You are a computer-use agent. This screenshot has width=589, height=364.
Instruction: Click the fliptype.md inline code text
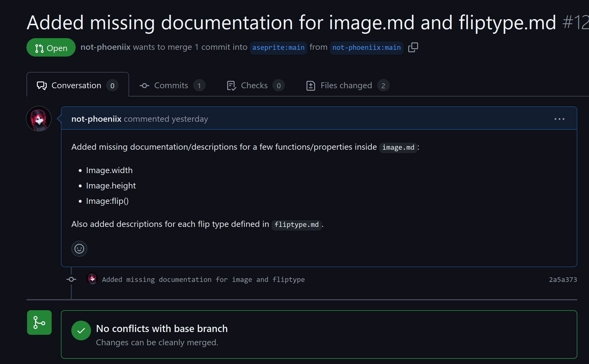(296, 225)
